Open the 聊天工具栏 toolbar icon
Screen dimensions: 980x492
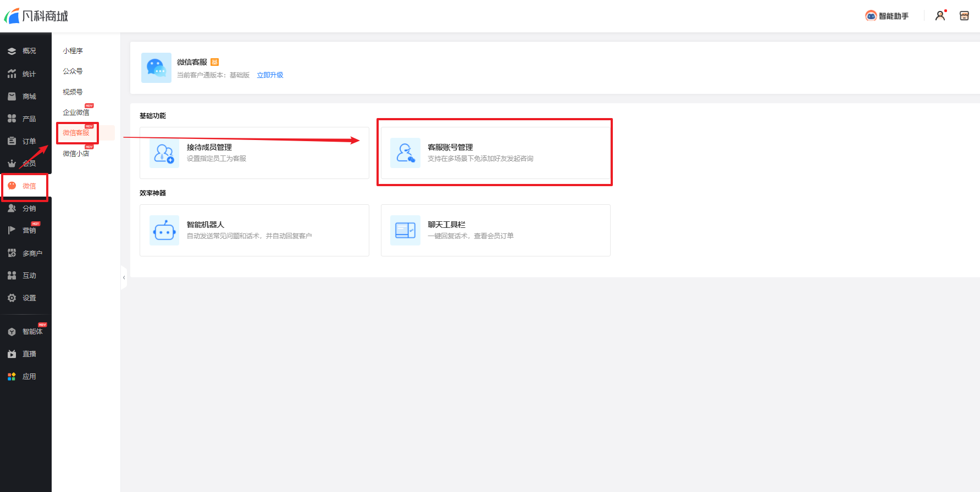(406, 231)
